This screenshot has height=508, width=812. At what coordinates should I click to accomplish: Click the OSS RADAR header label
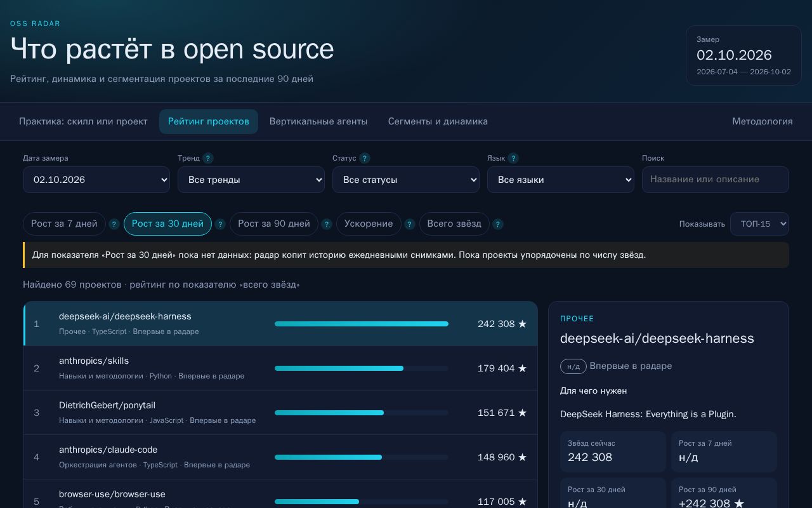[x=36, y=23]
